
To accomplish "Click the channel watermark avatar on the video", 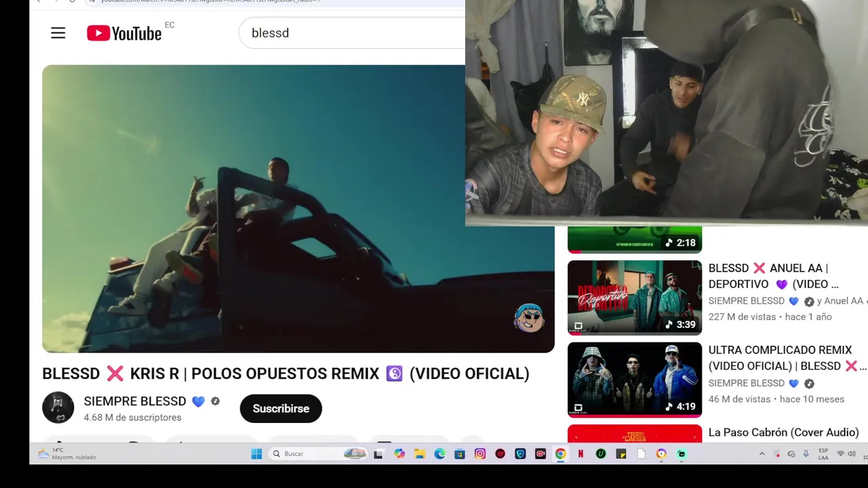I will point(529,318).
